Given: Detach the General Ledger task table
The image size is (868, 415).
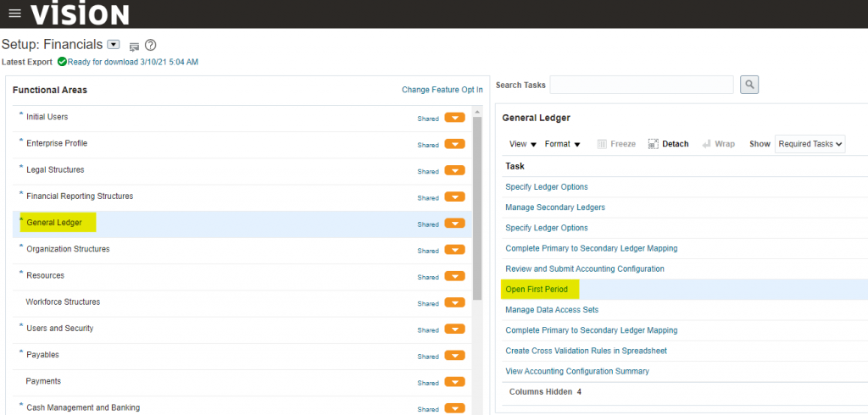Looking at the screenshot, I should 668,144.
